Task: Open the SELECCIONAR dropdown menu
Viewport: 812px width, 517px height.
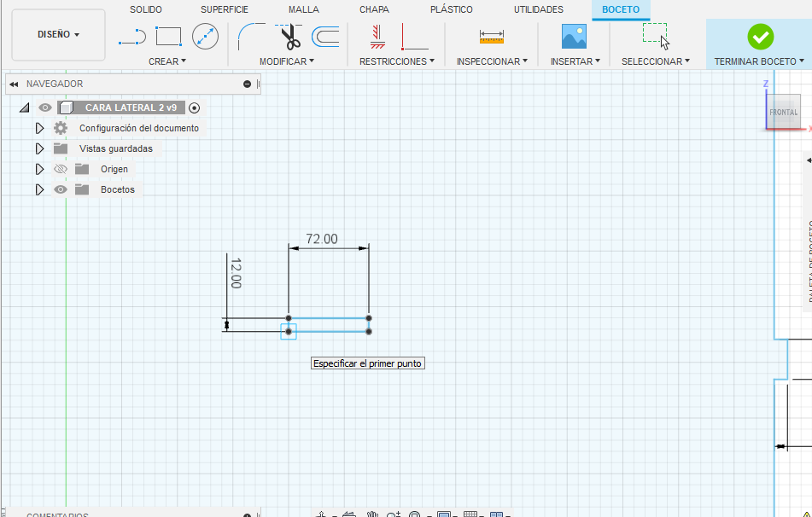Action: [x=656, y=61]
